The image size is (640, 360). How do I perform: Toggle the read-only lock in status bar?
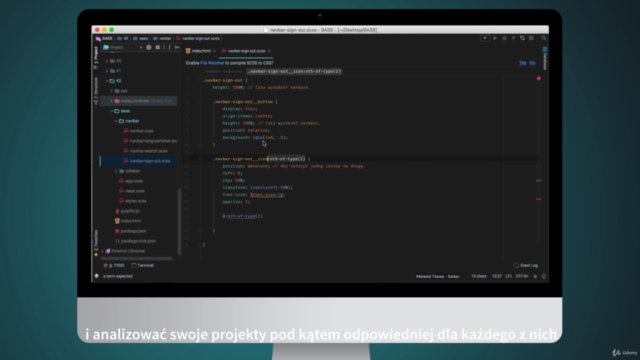[535, 276]
